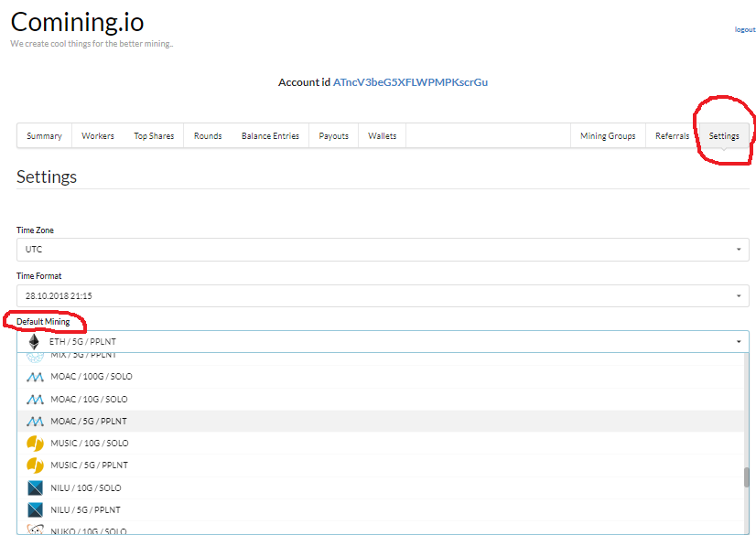Open the Workers tab
The image size is (756, 535).
click(98, 135)
